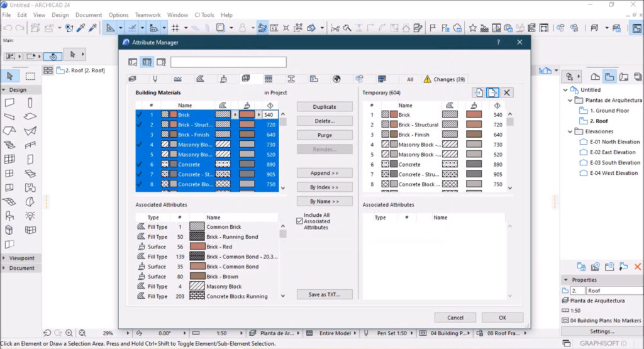The height and width of the screenshot is (349, 644).
Task: Switch to the Composites attribute tab
Action: tap(268, 79)
